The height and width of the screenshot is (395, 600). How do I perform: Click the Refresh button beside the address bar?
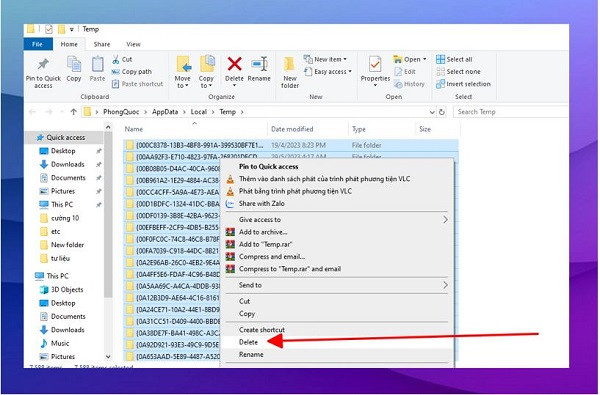pyautogui.click(x=442, y=112)
